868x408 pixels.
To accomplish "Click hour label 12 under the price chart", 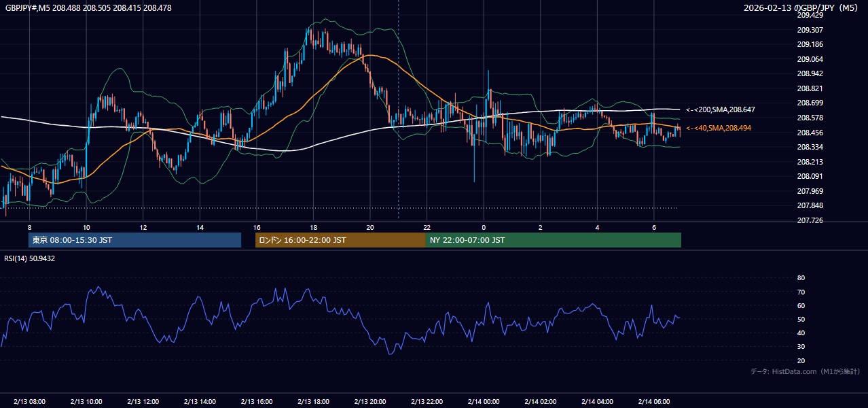I will coord(143,227).
